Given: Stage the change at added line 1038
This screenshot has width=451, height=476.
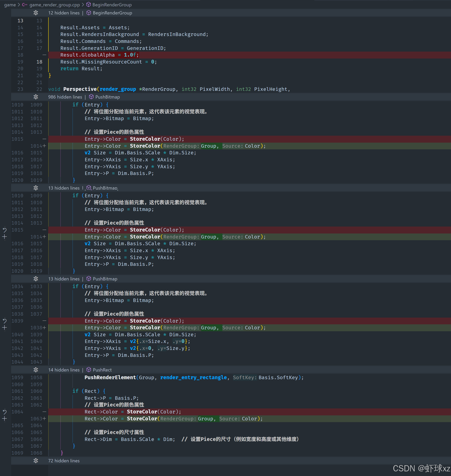Looking at the screenshot, I should 5,328.
